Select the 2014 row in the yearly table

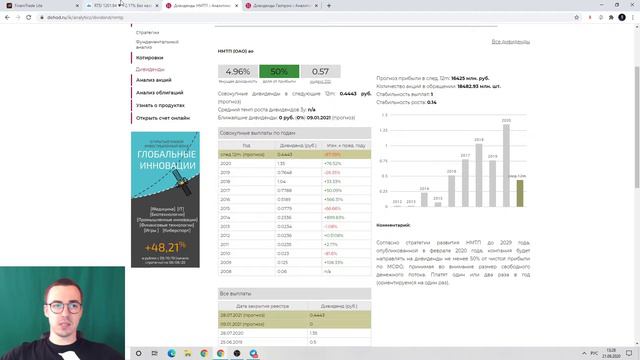coord(295,218)
